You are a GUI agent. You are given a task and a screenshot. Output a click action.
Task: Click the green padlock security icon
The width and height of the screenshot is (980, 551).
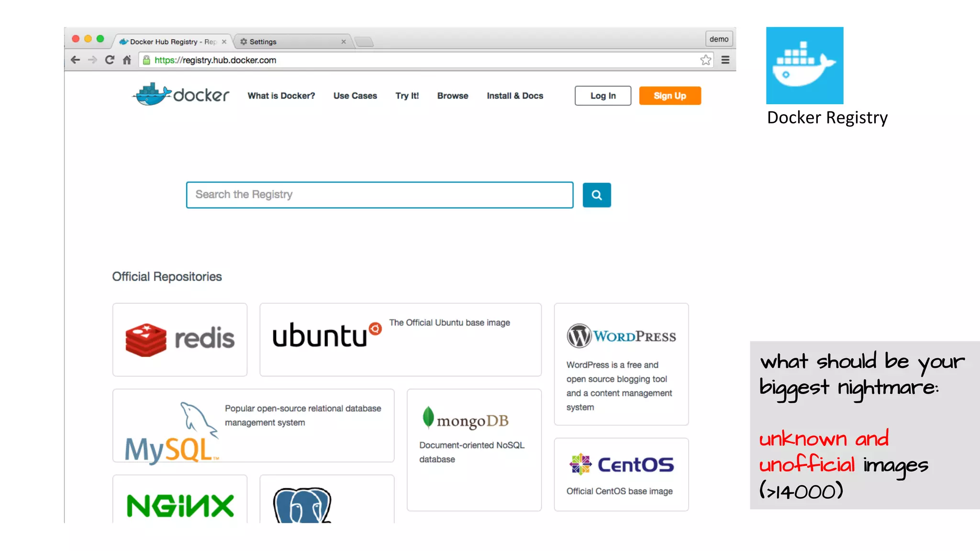[146, 60]
